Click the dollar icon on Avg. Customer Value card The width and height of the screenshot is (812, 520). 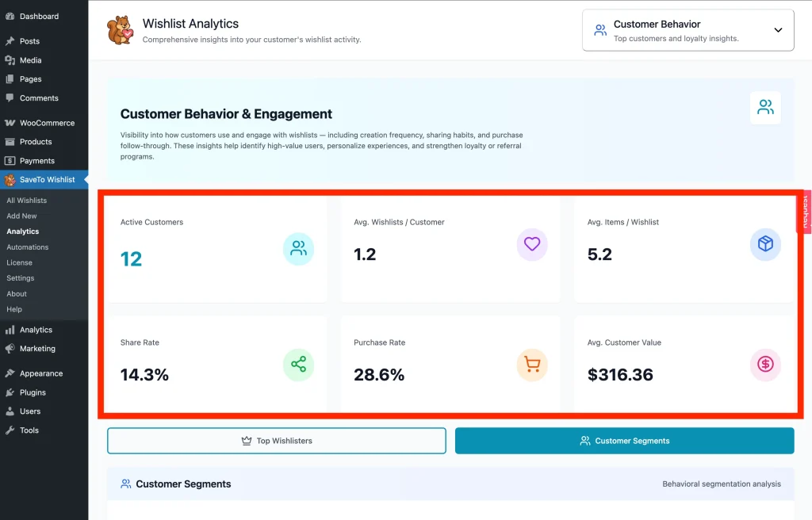765,365
